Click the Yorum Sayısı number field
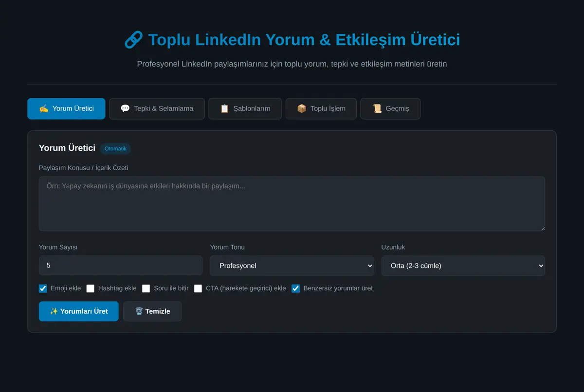The height and width of the screenshot is (392, 584). tap(121, 266)
